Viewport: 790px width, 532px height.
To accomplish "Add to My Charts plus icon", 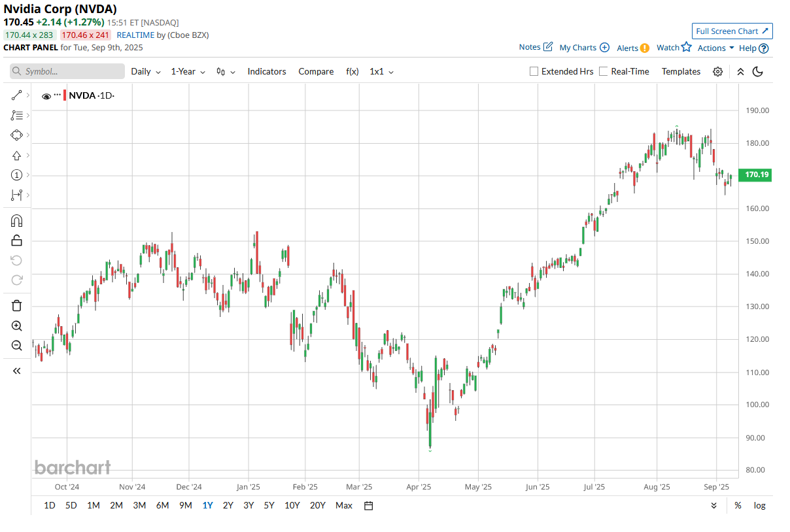I will (x=604, y=47).
